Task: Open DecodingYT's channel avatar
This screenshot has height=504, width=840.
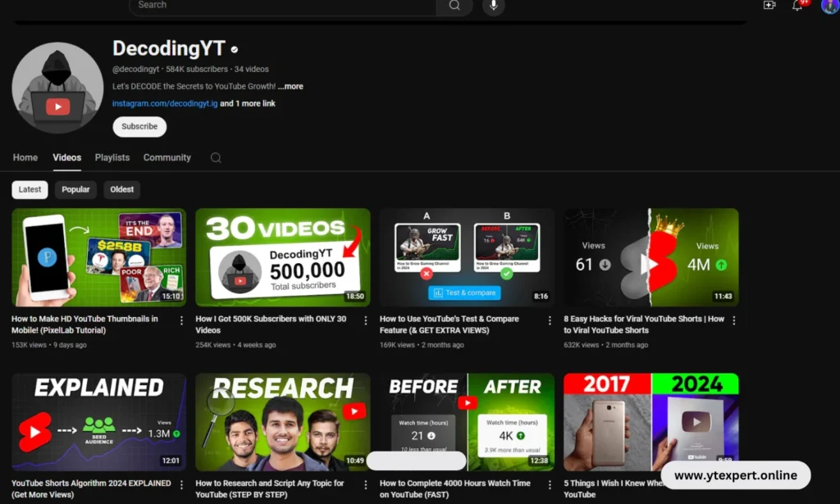Action: coord(57,86)
